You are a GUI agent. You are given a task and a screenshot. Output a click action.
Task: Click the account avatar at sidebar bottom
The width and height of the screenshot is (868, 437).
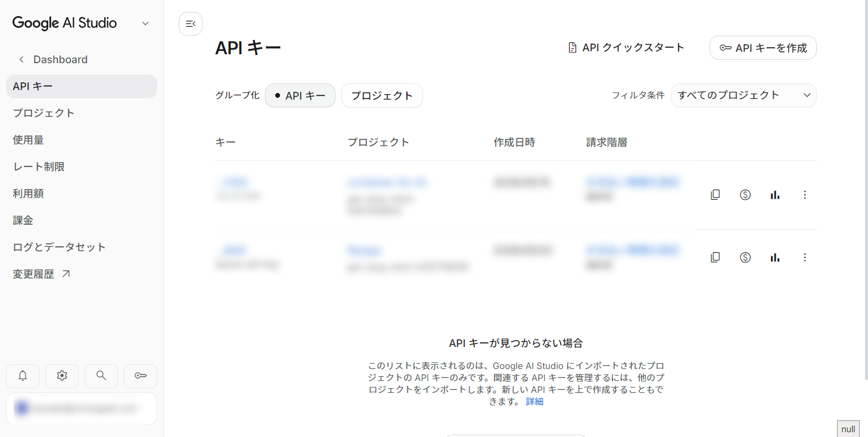point(22,408)
